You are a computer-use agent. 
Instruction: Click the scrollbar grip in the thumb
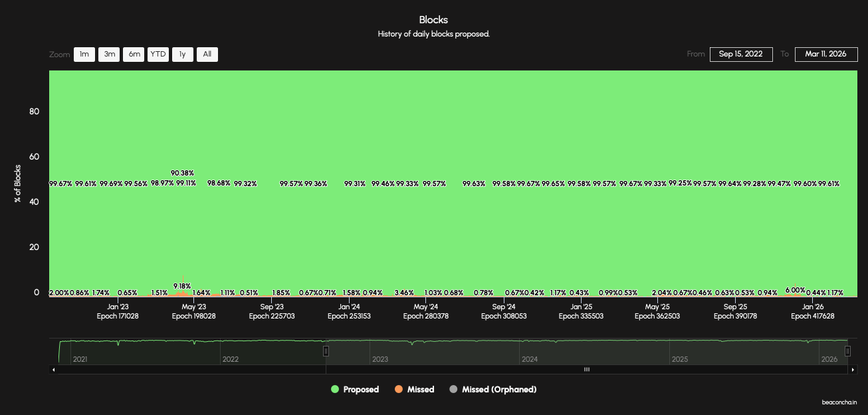586,369
